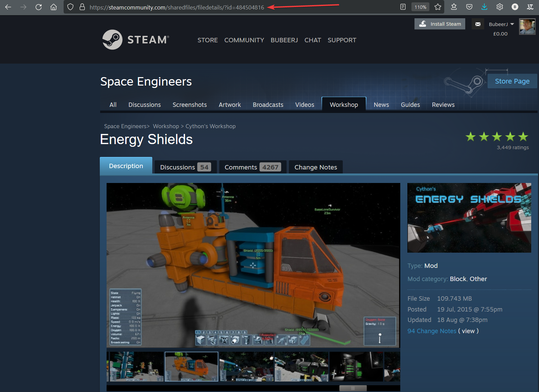Select the first screenshot thumbnail in strip

136,367
